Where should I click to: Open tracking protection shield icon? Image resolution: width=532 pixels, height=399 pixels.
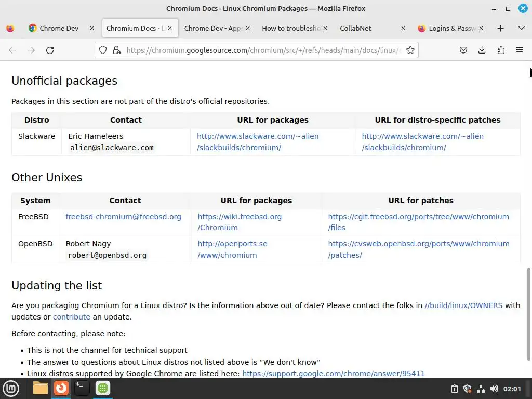click(x=103, y=50)
